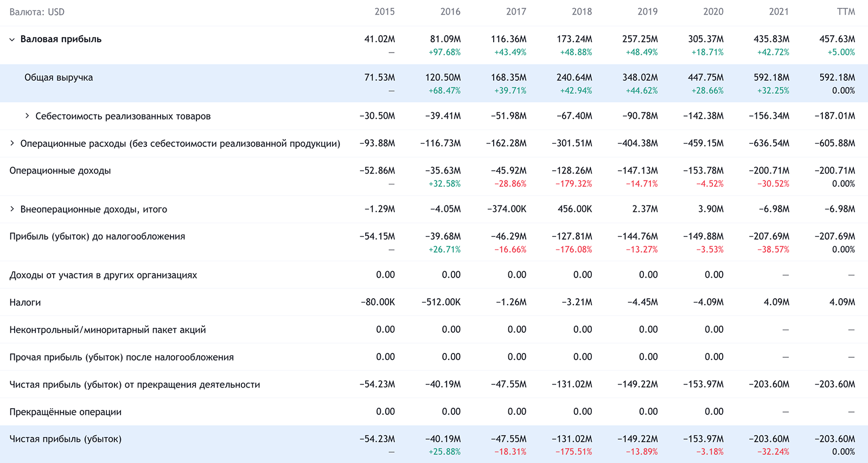
Task: Expand Себестоимость реализованных товаров row
Action: point(27,116)
